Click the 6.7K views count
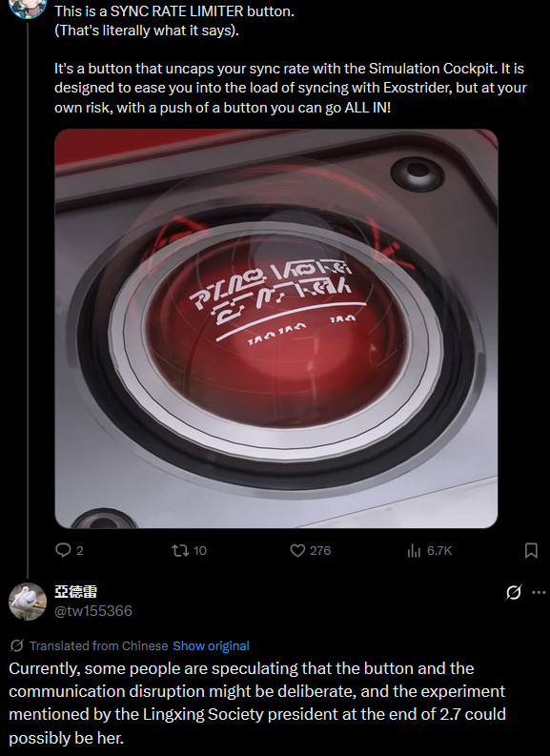Viewport: 550px width, 756px height. coord(439,551)
